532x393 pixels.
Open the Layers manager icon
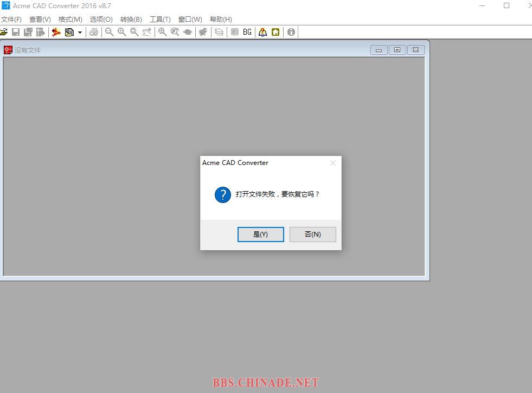tap(219, 32)
